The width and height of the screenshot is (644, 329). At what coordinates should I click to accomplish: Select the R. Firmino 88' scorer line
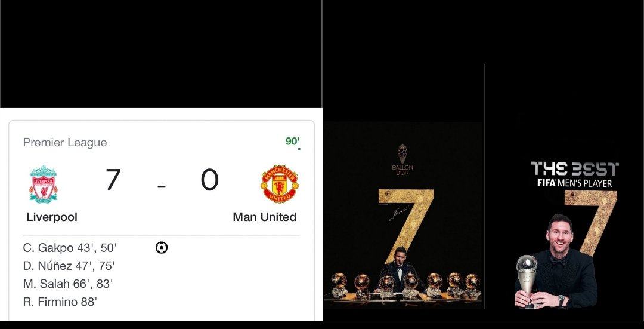[x=60, y=302]
